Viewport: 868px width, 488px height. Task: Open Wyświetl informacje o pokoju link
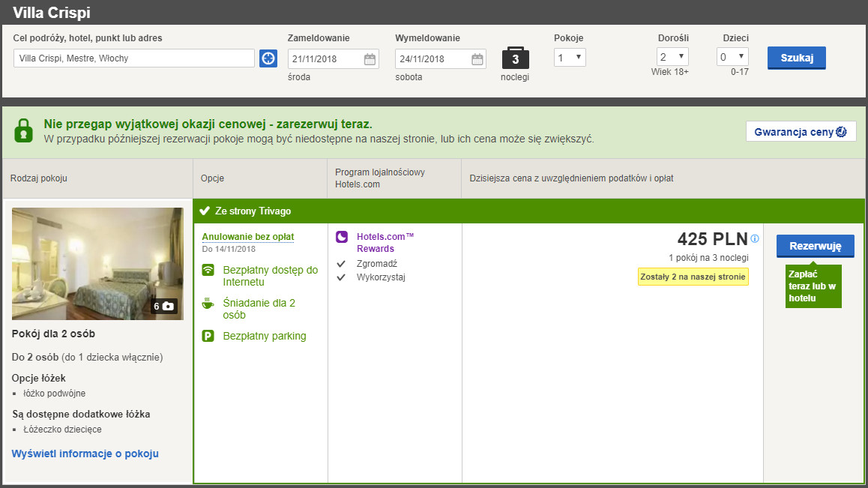click(85, 454)
